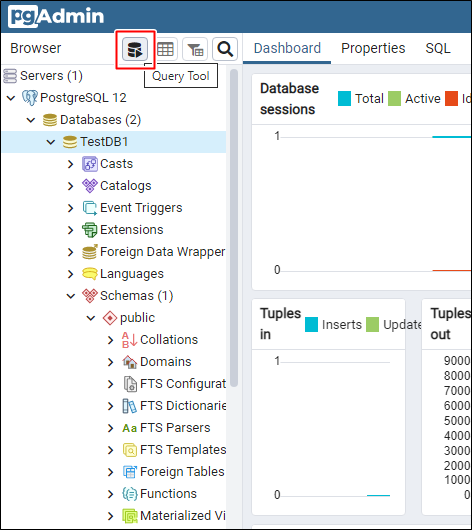Screen dimensions: 472x530
Task: Select the Servers (1) tree label
Action: [51, 76]
